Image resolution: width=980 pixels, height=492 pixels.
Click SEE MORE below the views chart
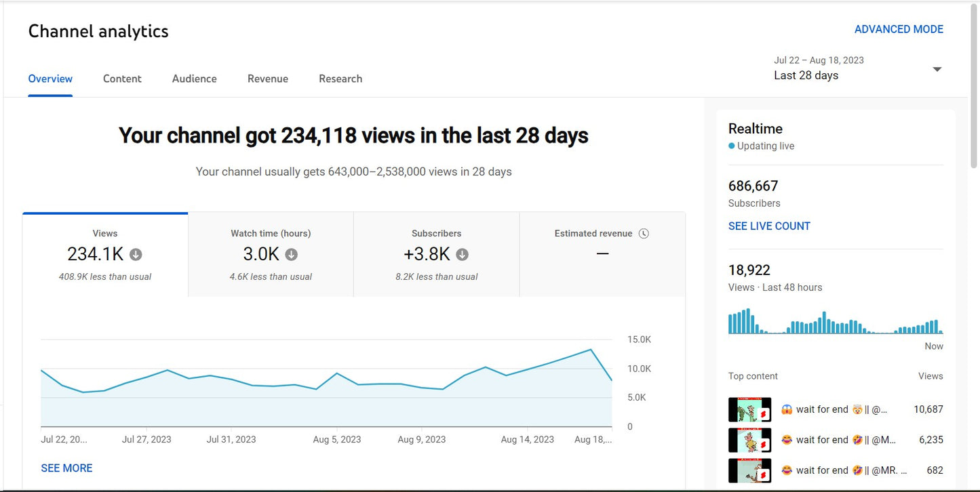click(x=66, y=468)
